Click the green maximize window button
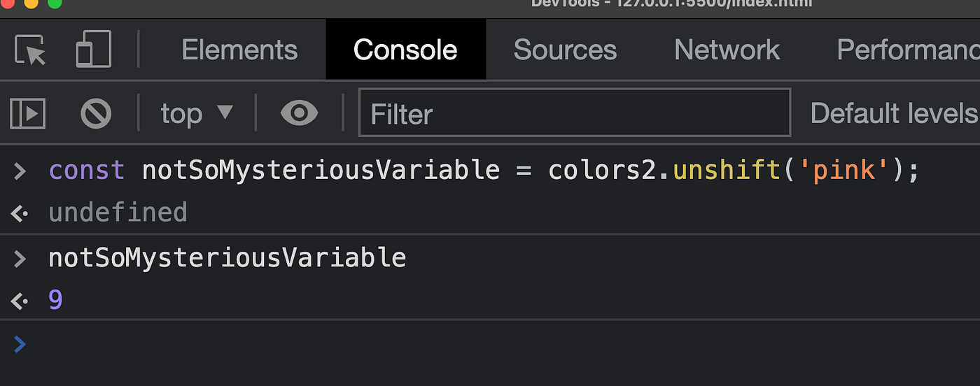 pyautogui.click(x=54, y=3)
